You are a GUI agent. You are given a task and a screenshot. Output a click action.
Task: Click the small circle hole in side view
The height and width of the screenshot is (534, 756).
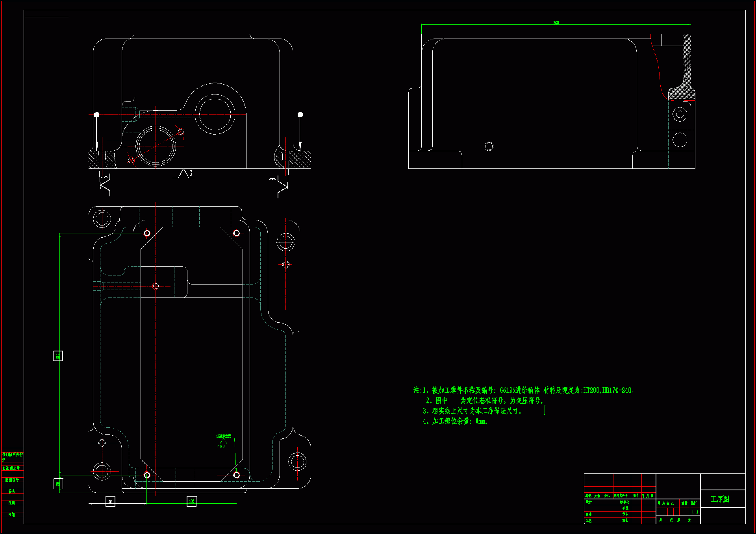click(x=489, y=146)
